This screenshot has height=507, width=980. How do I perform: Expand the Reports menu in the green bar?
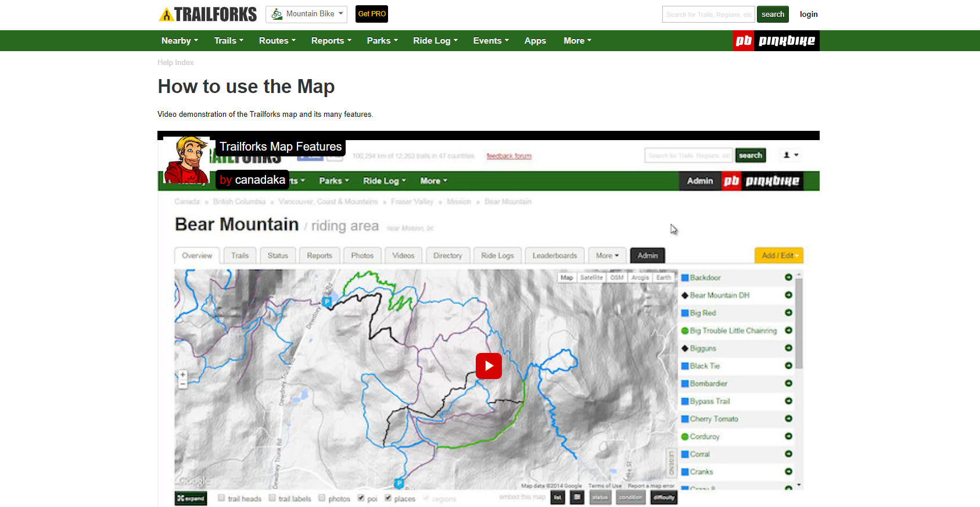pyautogui.click(x=331, y=41)
